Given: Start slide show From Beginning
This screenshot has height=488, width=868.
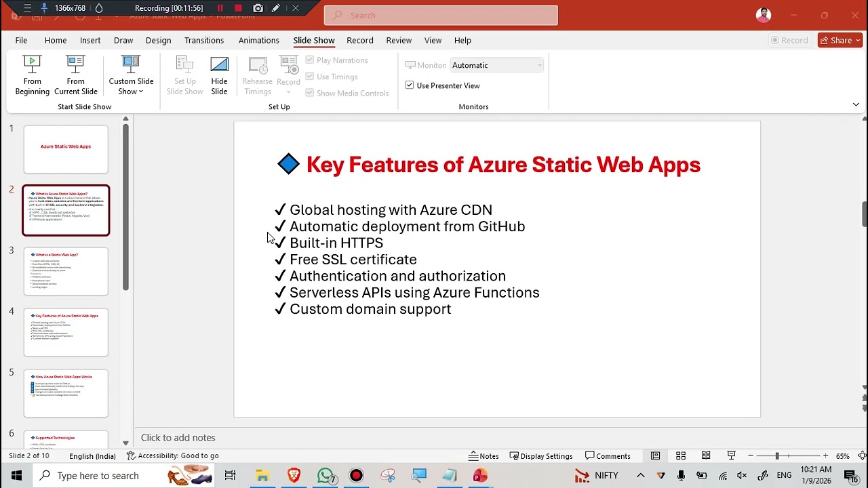Looking at the screenshot, I should tap(32, 76).
